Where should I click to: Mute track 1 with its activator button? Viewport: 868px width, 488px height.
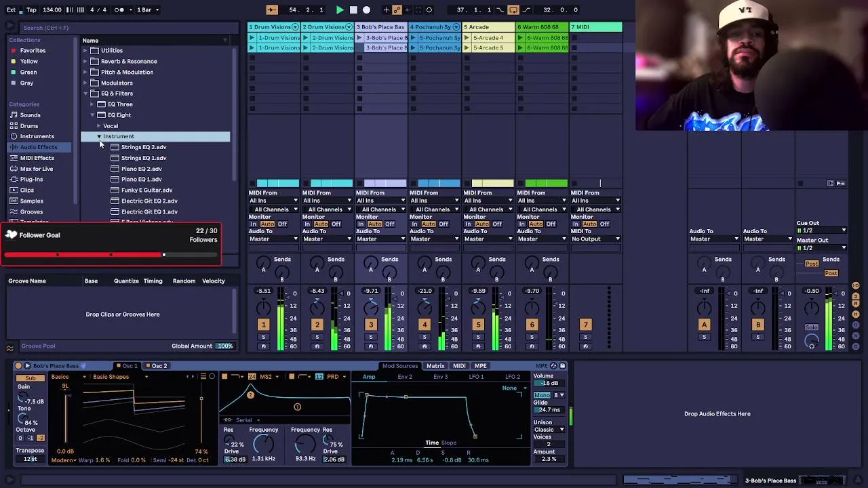263,325
